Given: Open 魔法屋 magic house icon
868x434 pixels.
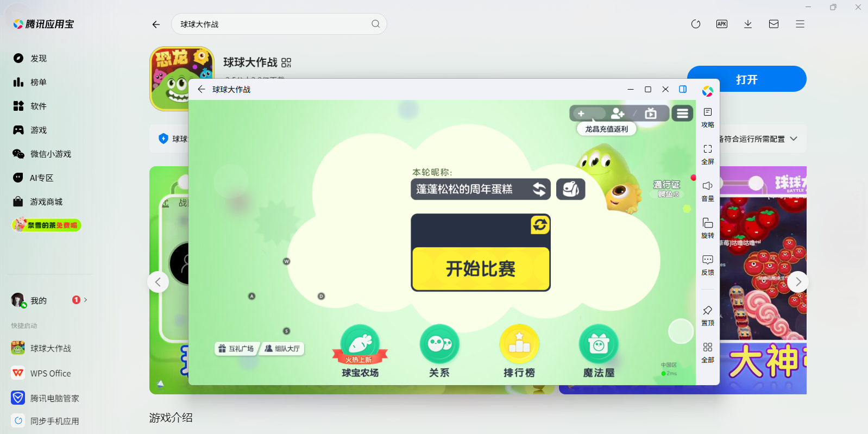Looking at the screenshot, I should point(599,344).
